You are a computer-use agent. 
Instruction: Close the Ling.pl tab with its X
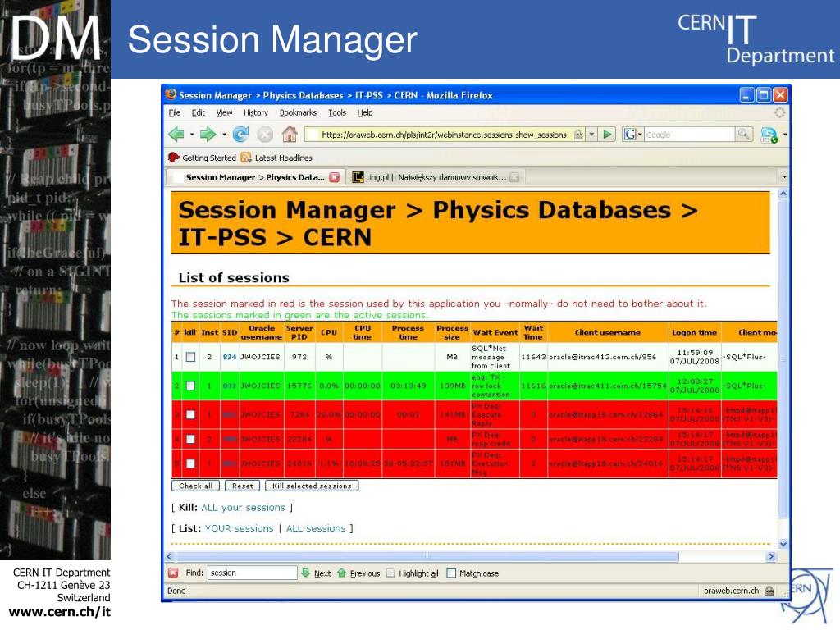(514, 177)
